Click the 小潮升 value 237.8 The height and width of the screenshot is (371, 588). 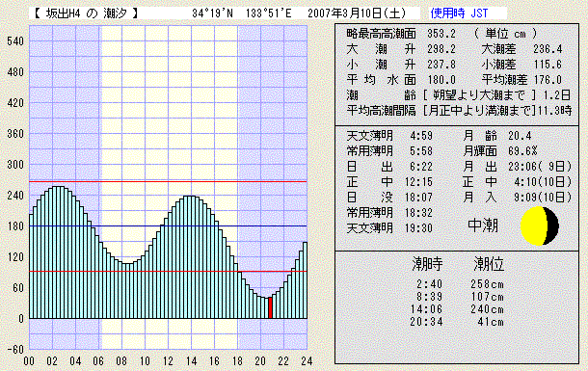point(441,65)
